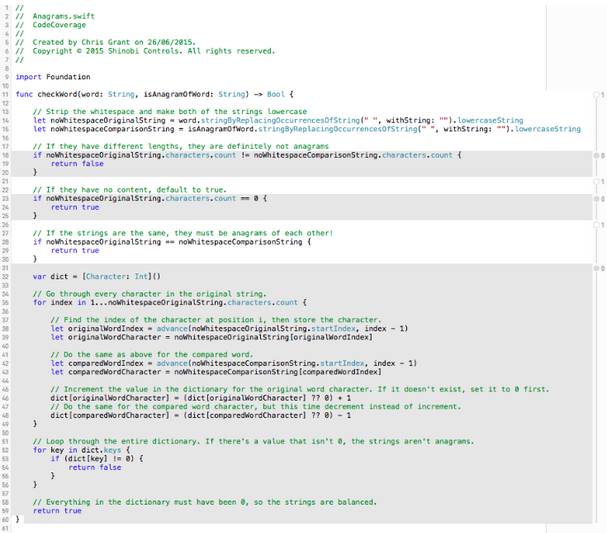Click coverage count marker beside line 11

[x=599, y=94]
